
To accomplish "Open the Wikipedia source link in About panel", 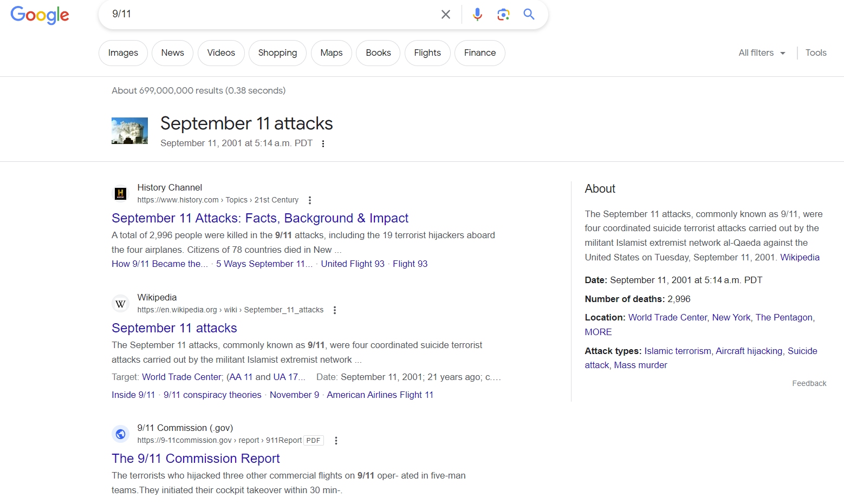I will coord(800,258).
